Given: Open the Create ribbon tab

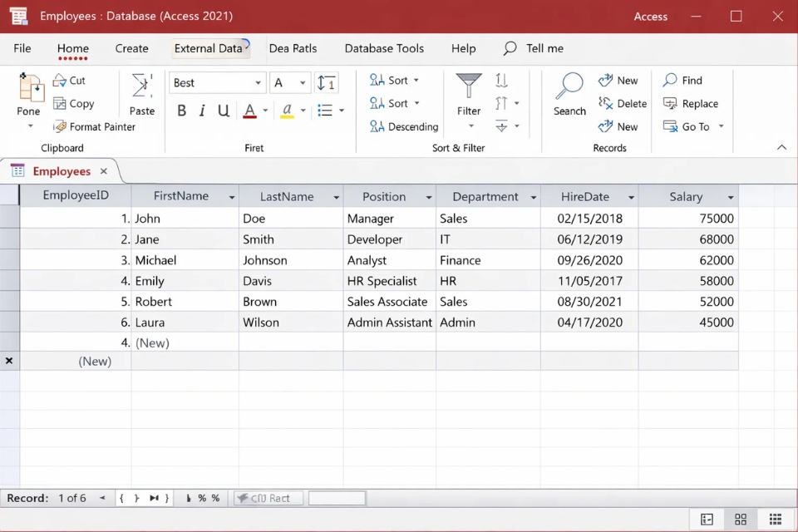Looking at the screenshot, I should coord(131,48).
